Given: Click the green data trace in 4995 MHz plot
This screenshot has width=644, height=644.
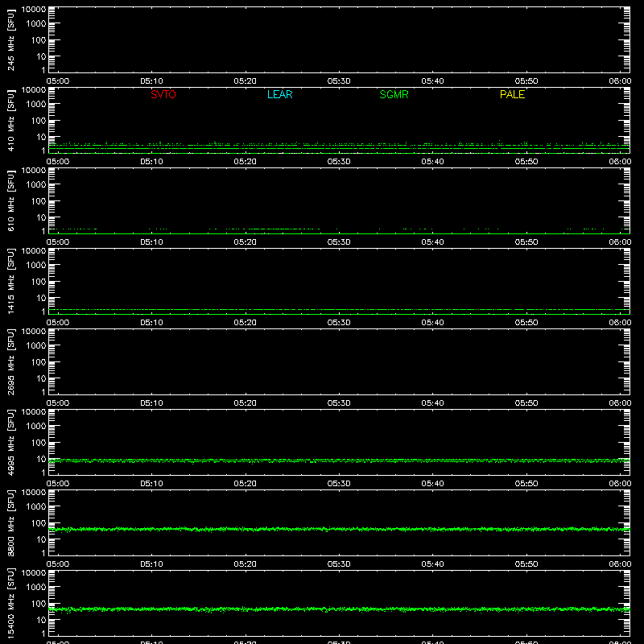Looking at the screenshot, I should point(339,460).
